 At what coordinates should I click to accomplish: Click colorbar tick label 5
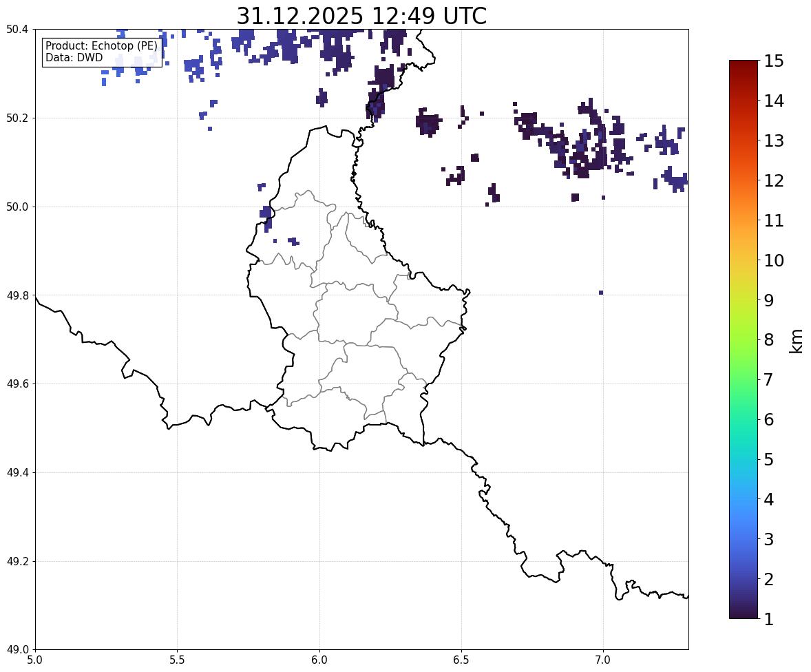pyautogui.click(x=769, y=459)
